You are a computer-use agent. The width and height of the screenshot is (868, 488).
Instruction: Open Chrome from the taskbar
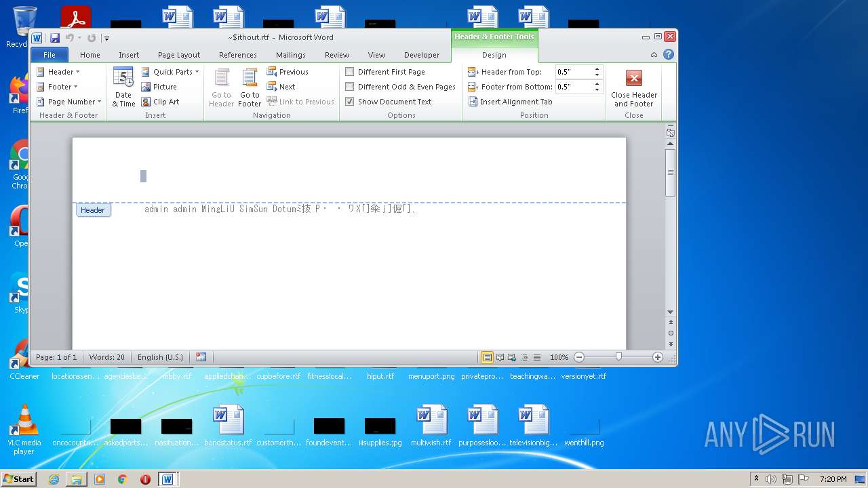tap(122, 479)
